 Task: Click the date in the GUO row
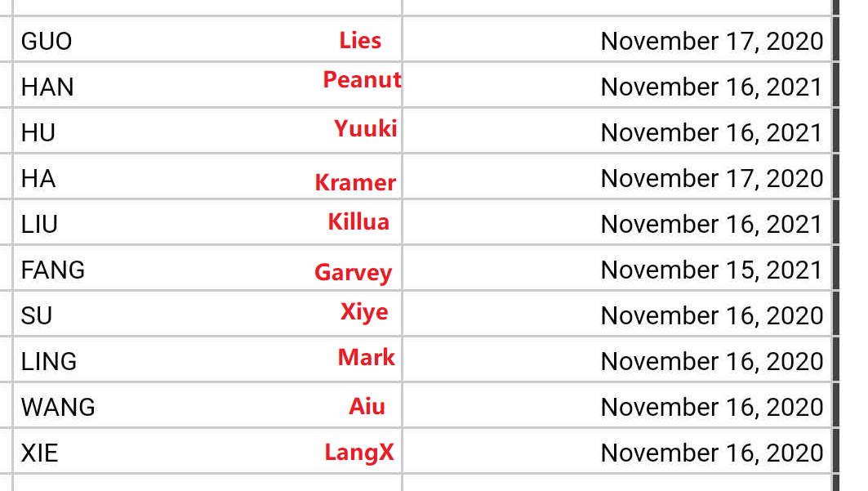[x=711, y=42]
